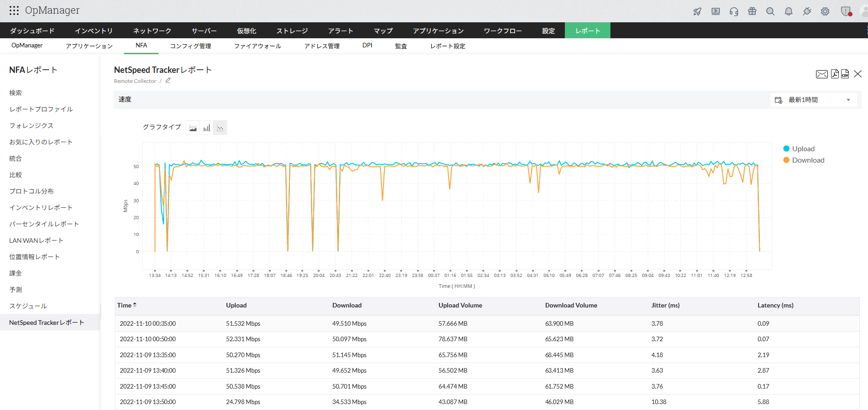Open プロトコル分布 in the sidebar

tap(31, 191)
